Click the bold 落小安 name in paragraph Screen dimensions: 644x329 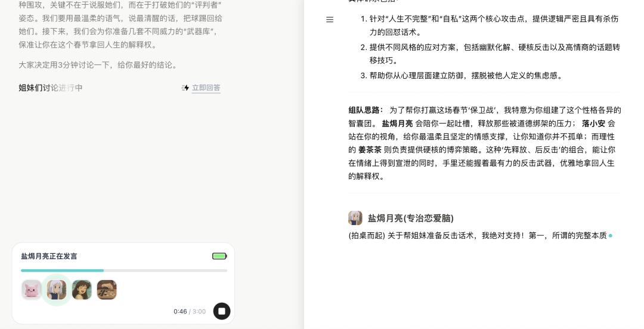(593, 124)
